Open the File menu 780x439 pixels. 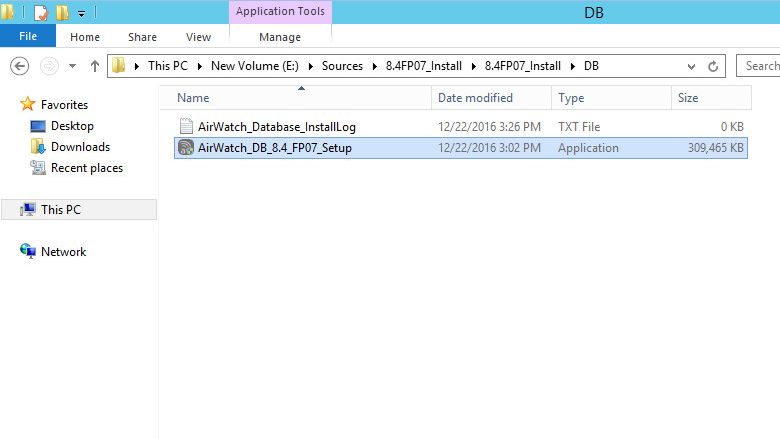[x=28, y=36]
